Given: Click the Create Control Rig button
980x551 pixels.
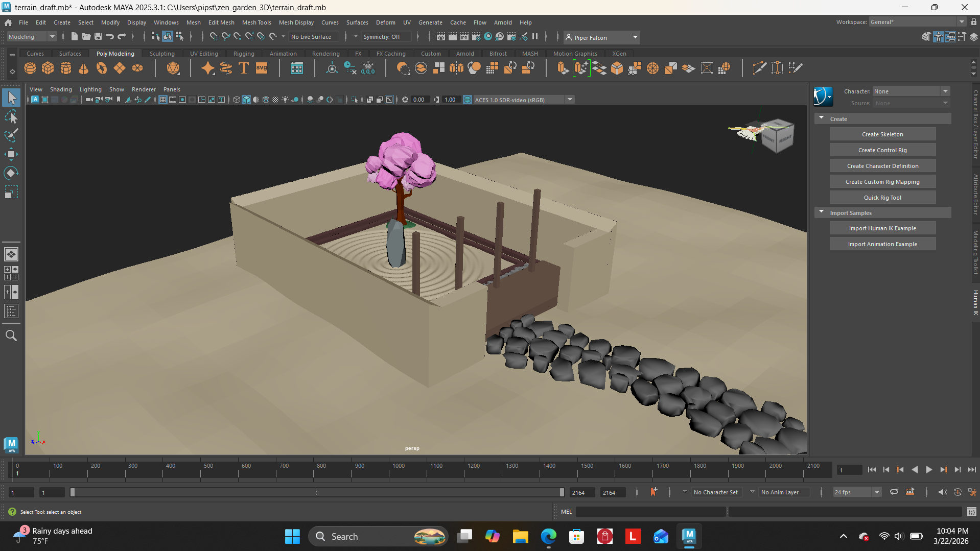Looking at the screenshot, I should pos(882,150).
